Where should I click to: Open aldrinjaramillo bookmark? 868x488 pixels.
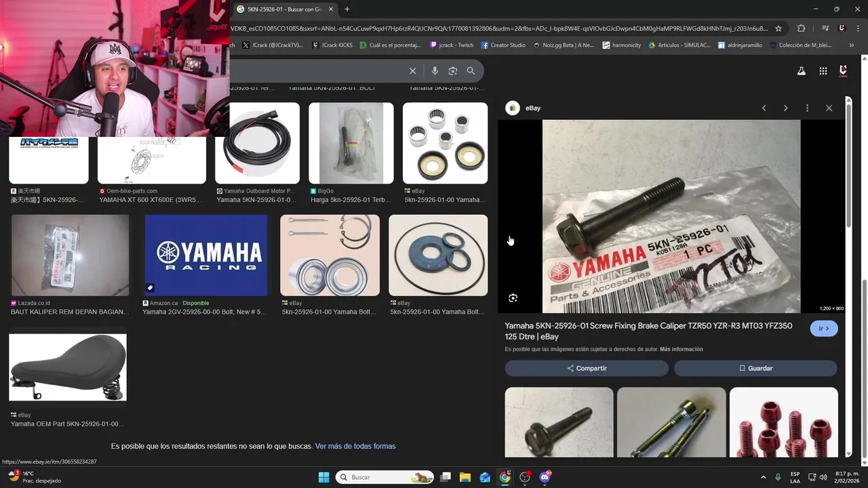[x=740, y=45]
